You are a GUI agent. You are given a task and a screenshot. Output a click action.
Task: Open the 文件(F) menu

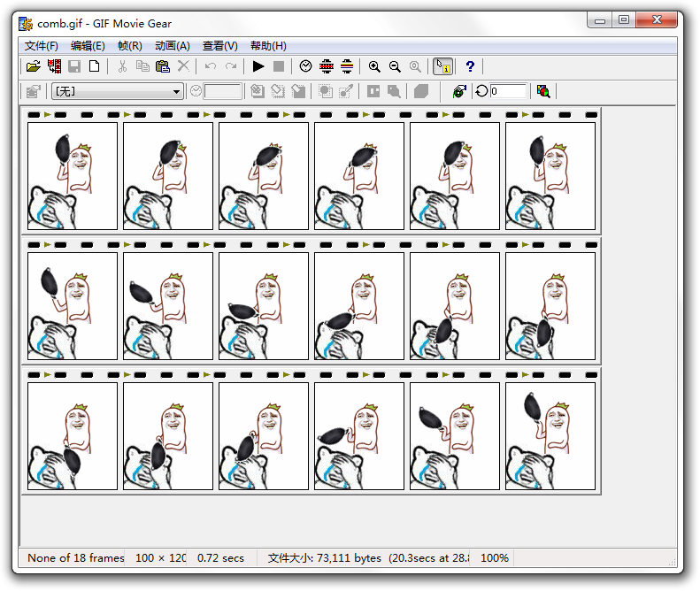click(x=41, y=46)
